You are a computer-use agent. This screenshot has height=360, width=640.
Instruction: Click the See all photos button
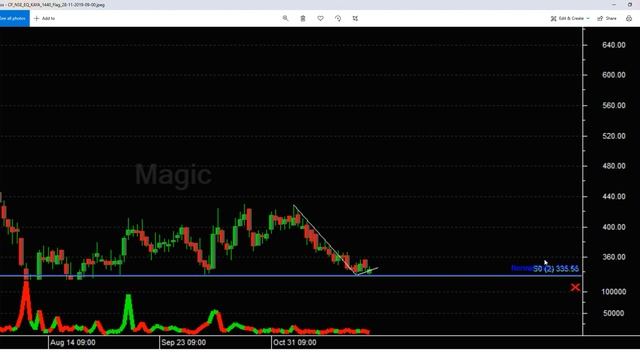14,18
